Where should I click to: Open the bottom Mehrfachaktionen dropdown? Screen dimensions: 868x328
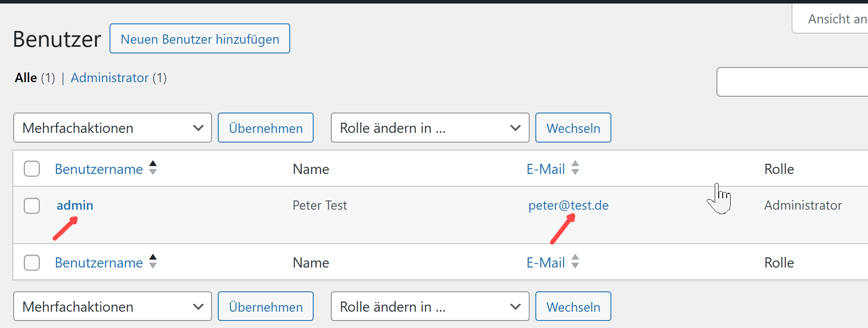(x=113, y=306)
